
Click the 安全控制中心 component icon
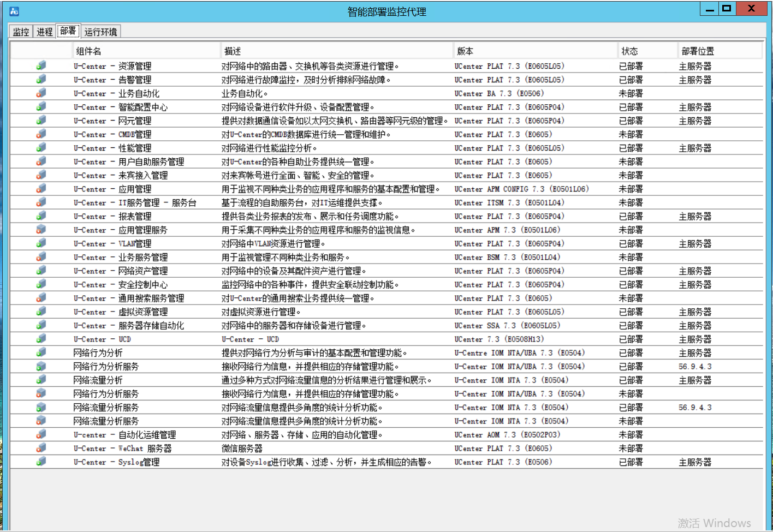coord(41,284)
